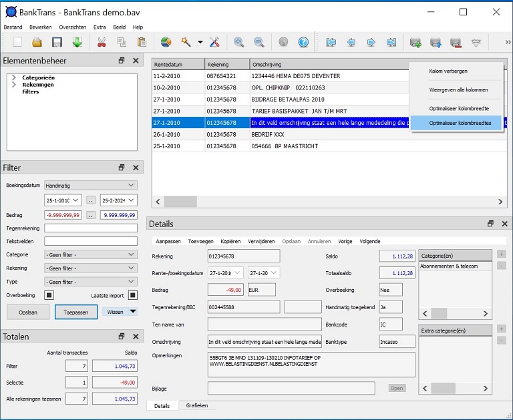This screenshot has height=420, width=513.
Task: Open the Boekingsdatum Handmatig dropdown
Action: click(x=90, y=185)
